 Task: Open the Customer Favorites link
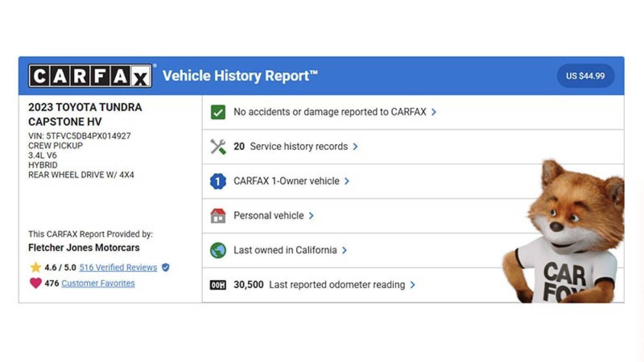(x=98, y=283)
